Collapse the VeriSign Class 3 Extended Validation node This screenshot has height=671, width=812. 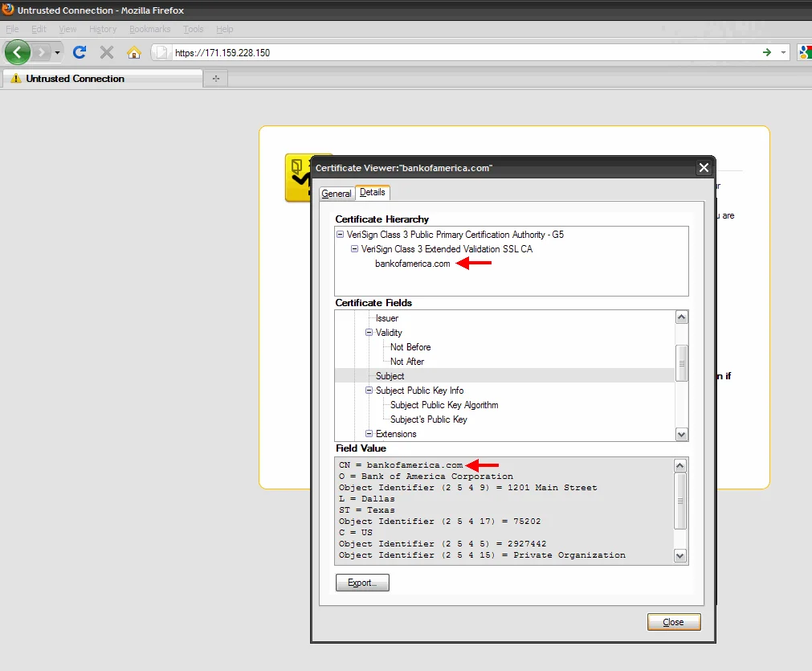click(355, 248)
